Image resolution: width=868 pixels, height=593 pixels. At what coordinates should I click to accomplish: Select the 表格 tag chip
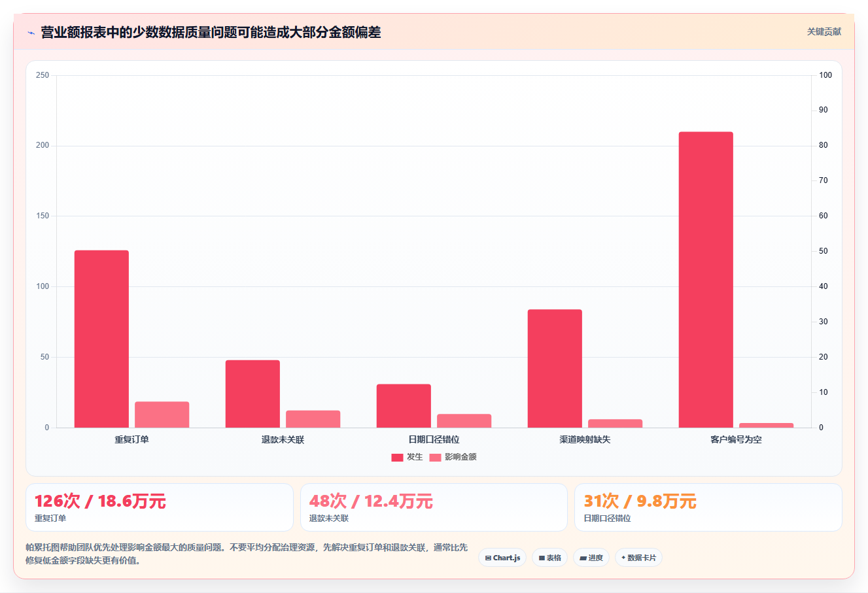point(549,558)
